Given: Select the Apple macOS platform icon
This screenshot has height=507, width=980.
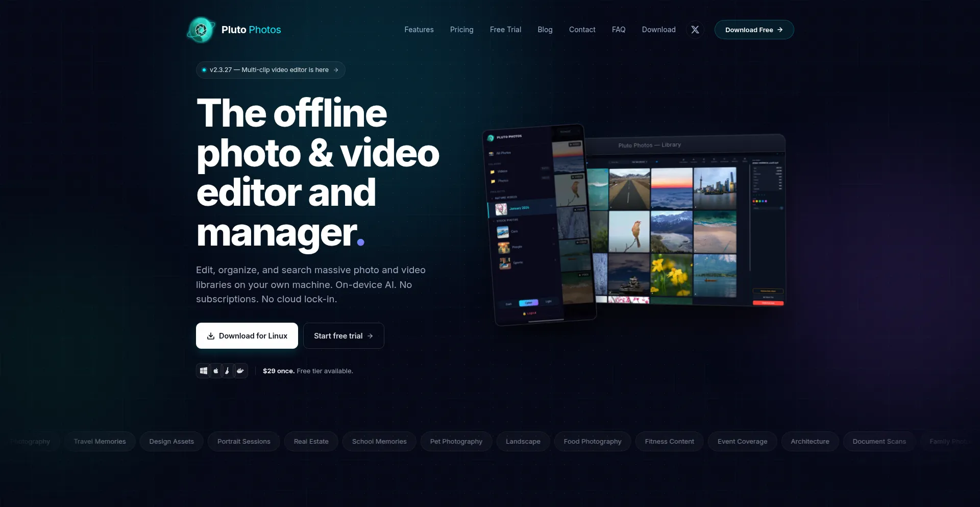Looking at the screenshot, I should (216, 371).
